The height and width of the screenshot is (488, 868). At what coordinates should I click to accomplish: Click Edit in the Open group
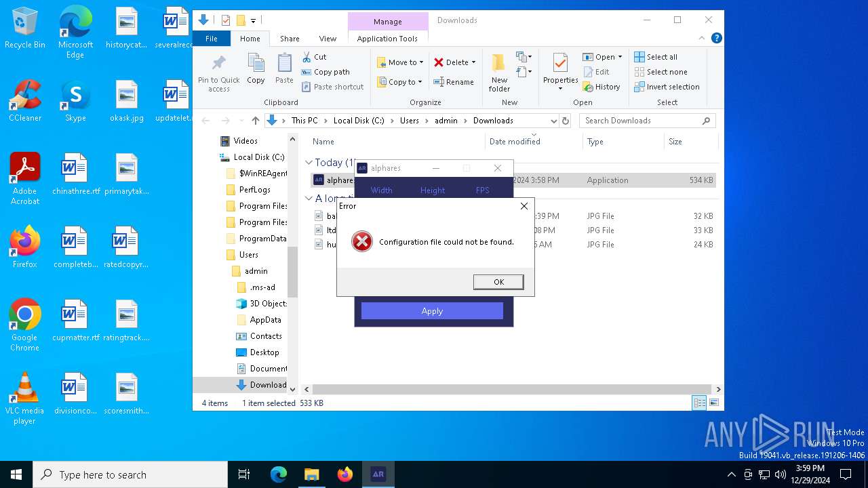(x=596, y=72)
